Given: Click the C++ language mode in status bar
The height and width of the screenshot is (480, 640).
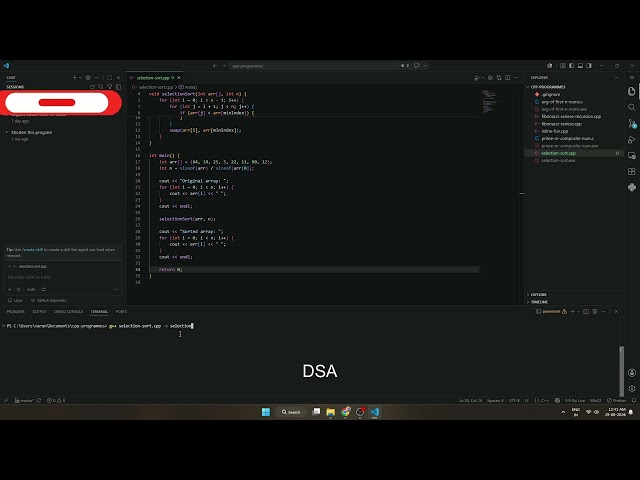Looking at the screenshot, I should [544, 400].
